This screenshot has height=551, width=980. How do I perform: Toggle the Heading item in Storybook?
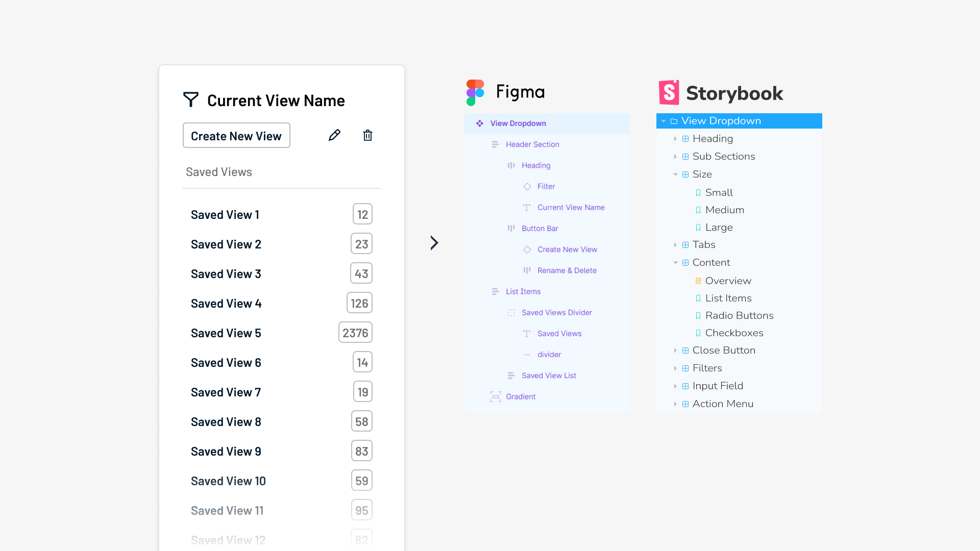point(674,139)
